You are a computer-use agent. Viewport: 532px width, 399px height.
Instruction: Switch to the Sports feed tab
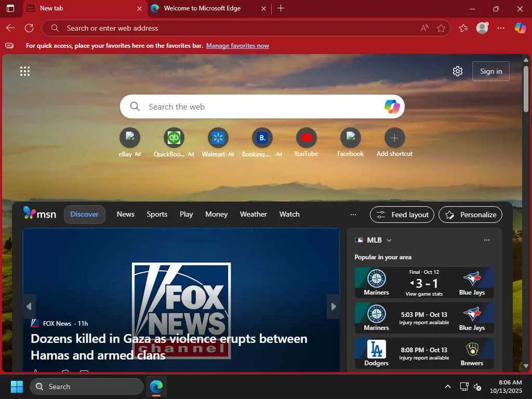pyautogui.click(x=157, y=215)
